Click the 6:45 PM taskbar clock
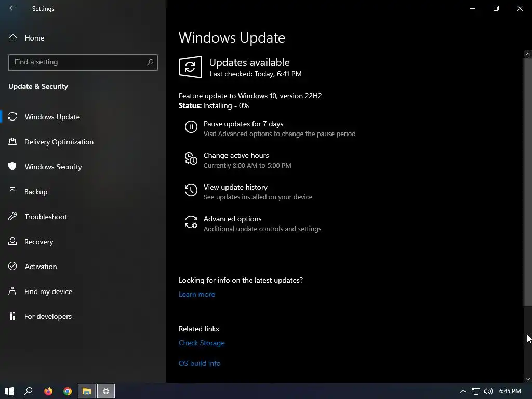The height and width of the screenshot is (399, 532). pos(510,391)
